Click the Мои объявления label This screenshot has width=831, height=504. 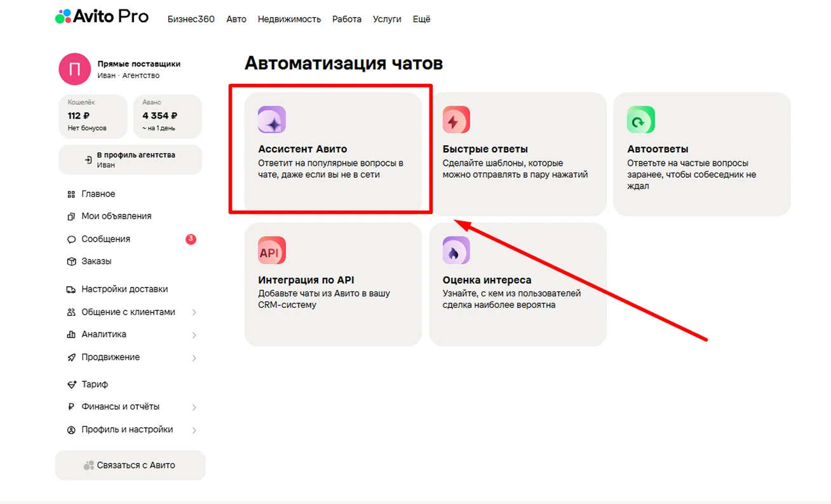116,216
